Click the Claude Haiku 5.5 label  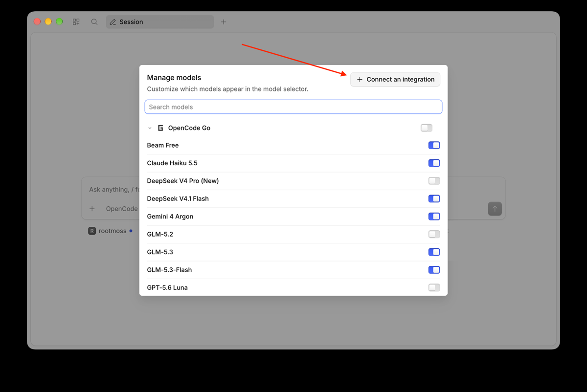(x=172, y=163)
